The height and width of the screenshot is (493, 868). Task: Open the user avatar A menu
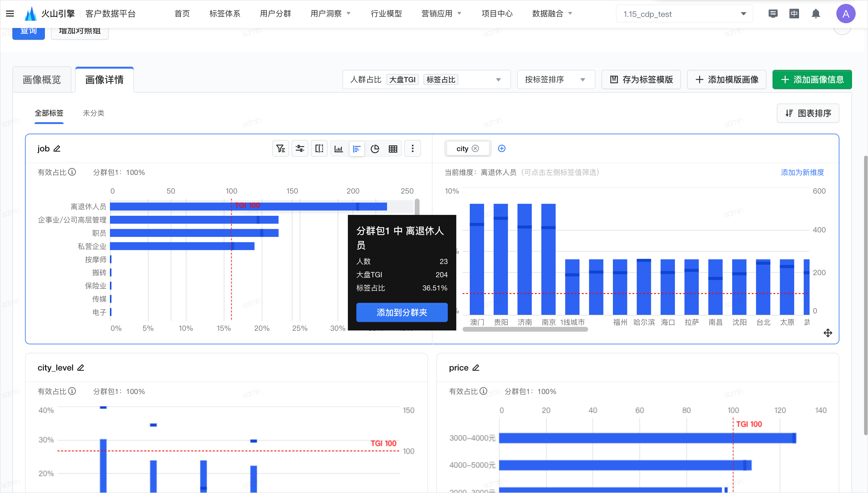pyautogui.click(x=846, y=14)
